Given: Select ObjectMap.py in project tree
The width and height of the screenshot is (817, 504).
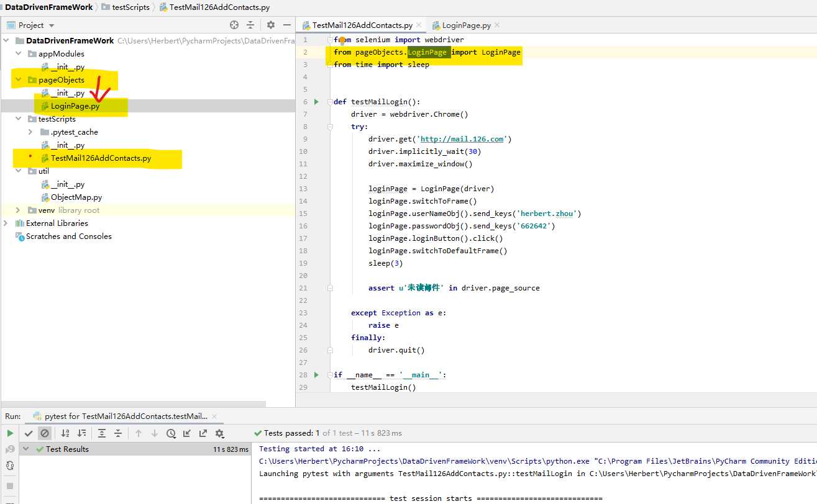Looking at the screenshot, I should pos(76,197).
